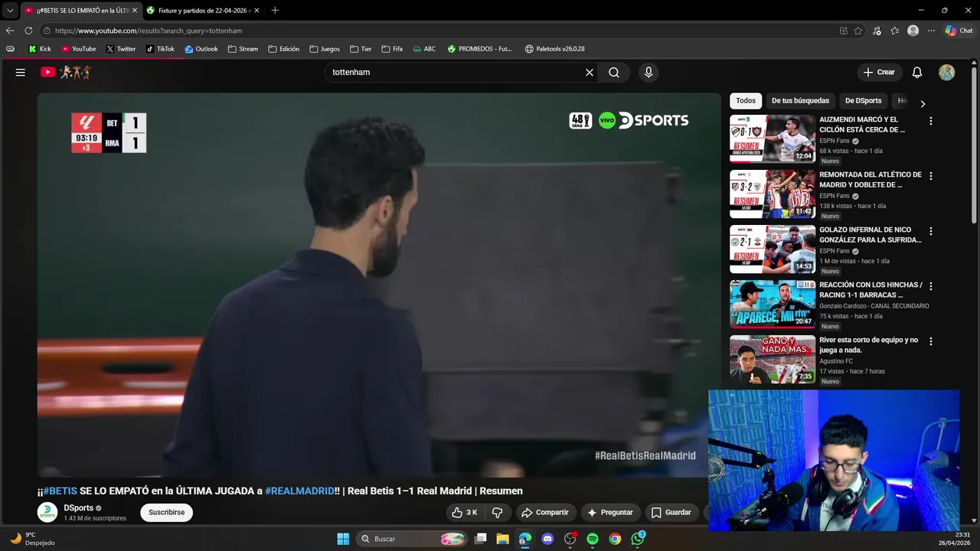980x551 pixels.
Task: Select the 'De DSports' filter chip
Action: pos(863,100)
